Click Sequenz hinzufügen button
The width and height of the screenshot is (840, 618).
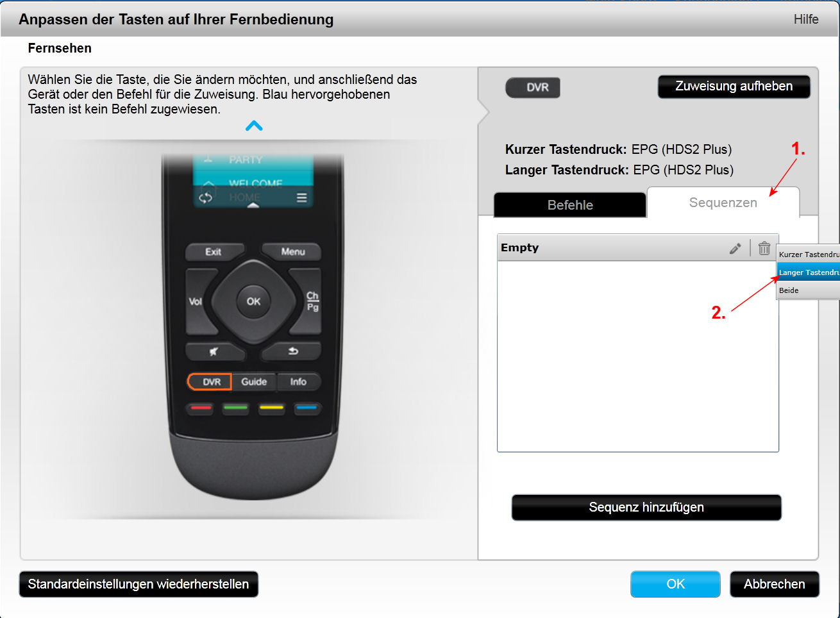click(x=646, y=507)
